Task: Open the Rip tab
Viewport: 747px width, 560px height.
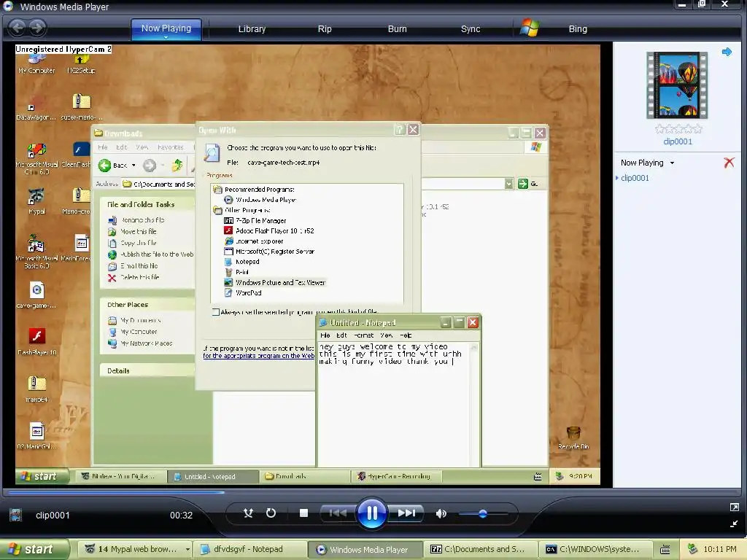Action: point(325,29)
